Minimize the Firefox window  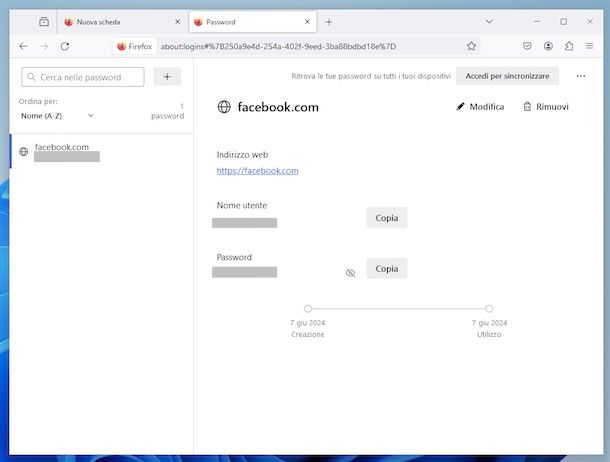[x=537, y=22]
